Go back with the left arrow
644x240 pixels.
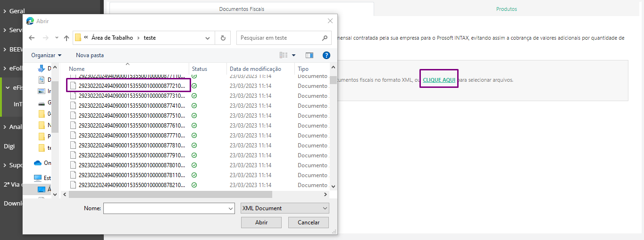(32, 38)
